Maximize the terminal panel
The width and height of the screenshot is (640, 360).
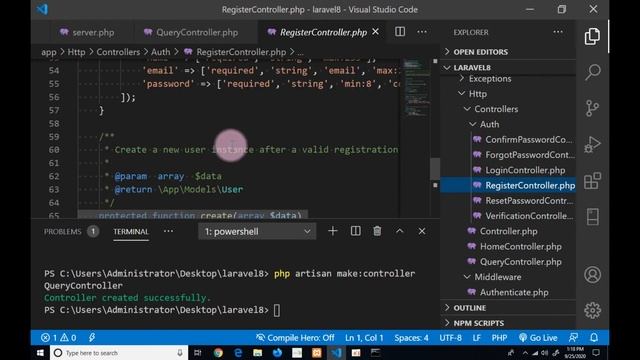coord(400,231)
